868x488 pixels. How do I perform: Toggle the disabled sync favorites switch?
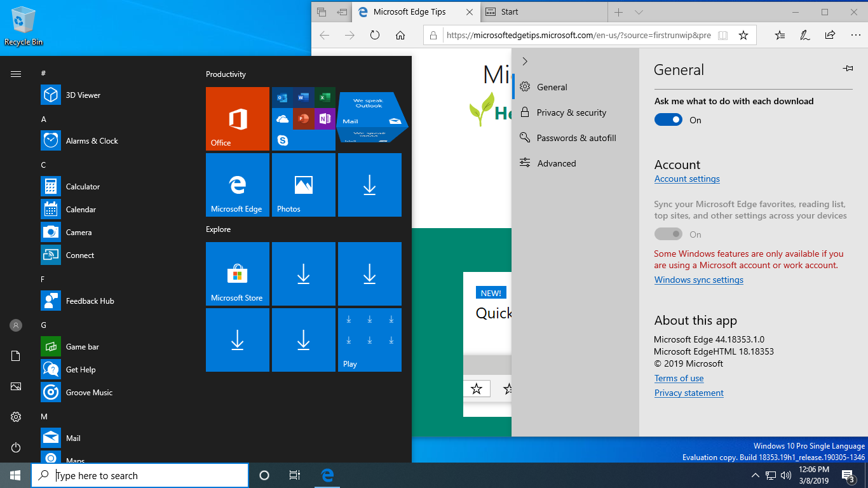(668, 234)
